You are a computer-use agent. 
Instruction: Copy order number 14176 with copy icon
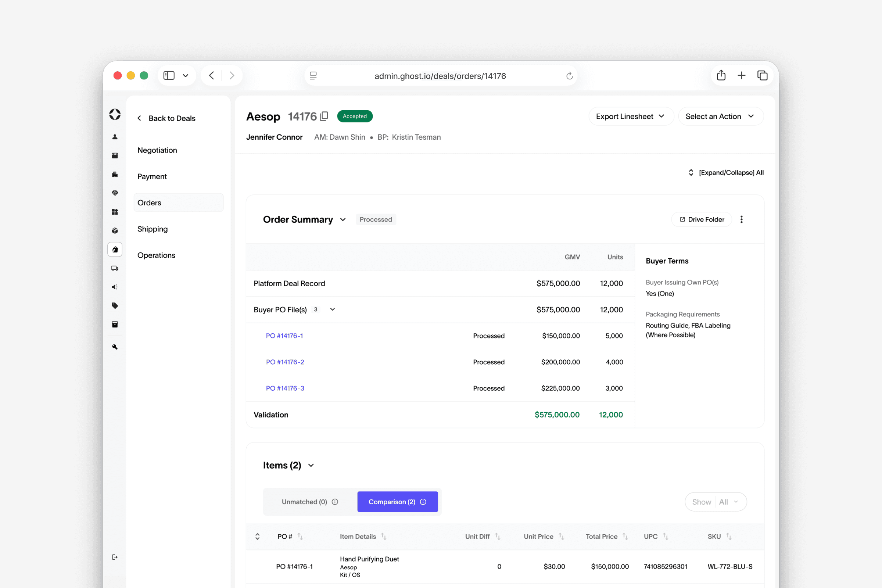pos(324,116)
